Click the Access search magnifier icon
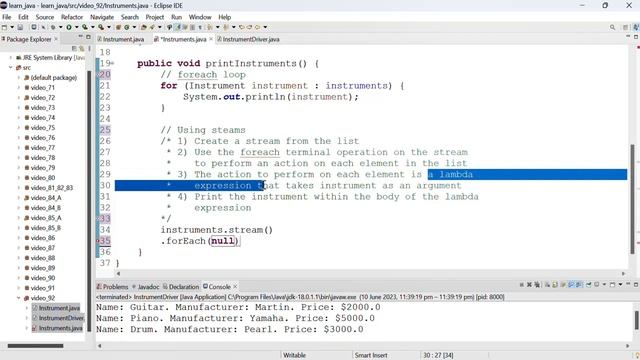 point(612,27)
